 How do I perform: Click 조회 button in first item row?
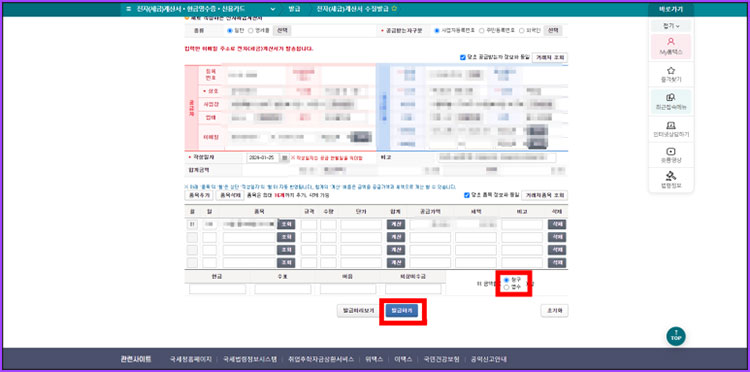click(x=286, y=224)
